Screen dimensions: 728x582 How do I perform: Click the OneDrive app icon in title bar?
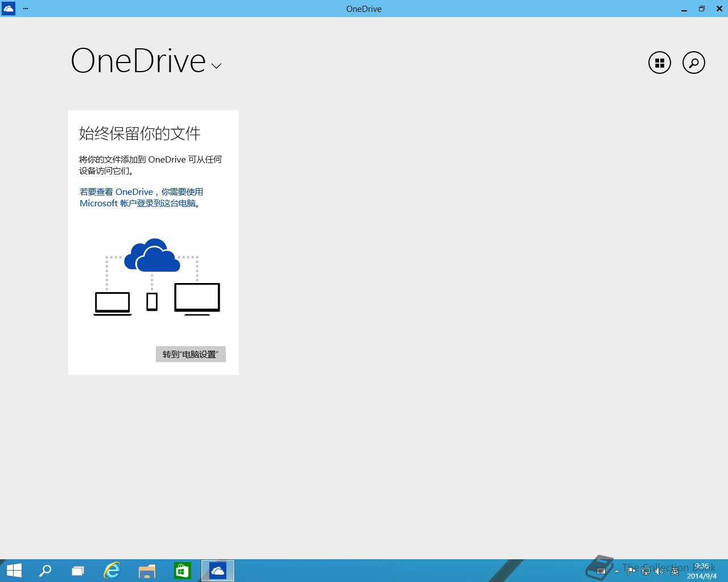pos(9,9)
